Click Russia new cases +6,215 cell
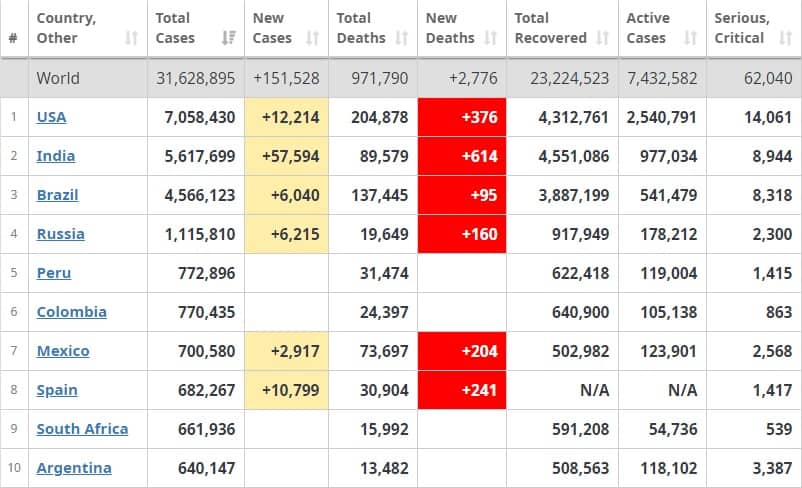The image size is (802, 488). tap(286, 234)
